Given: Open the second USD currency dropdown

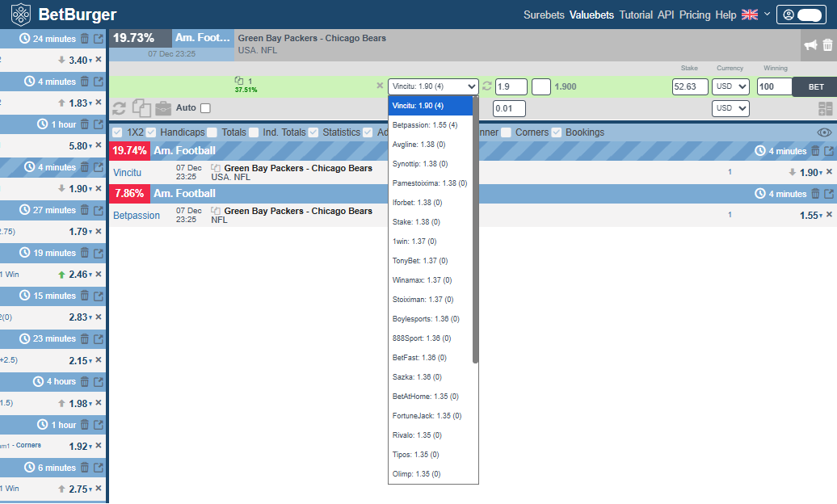Looking at the screenshot, I should [731, 108].
